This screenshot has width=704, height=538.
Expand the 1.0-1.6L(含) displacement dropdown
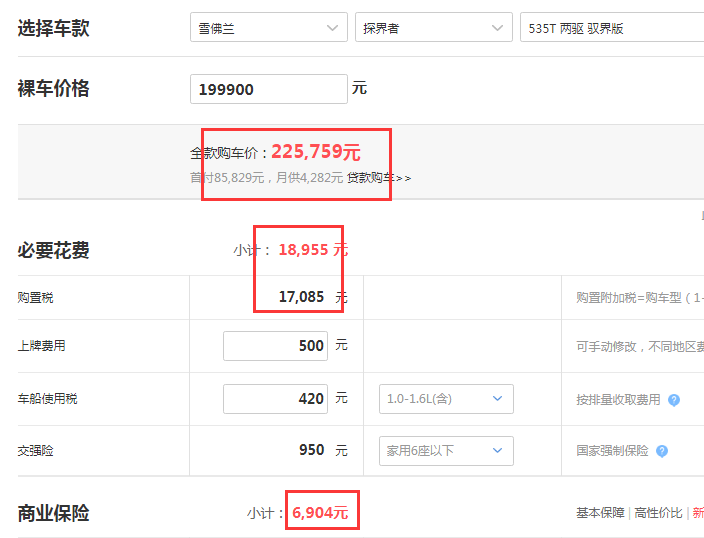click(446, 399)
